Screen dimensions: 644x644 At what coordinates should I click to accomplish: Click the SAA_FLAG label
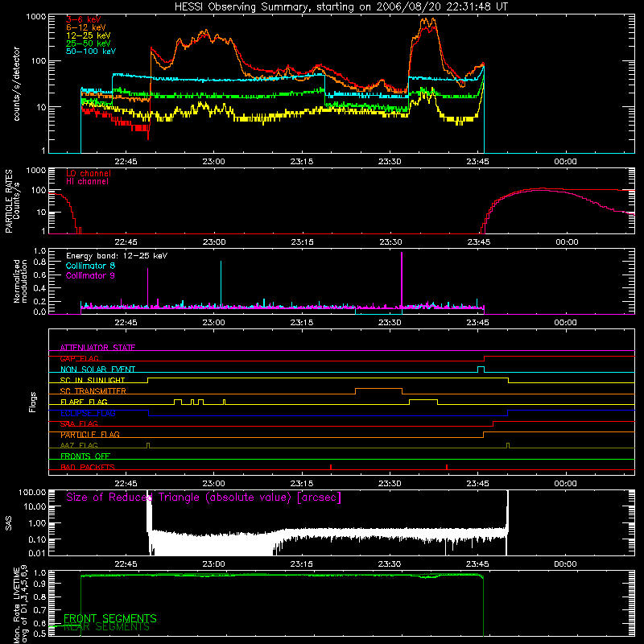pos(79,424)
